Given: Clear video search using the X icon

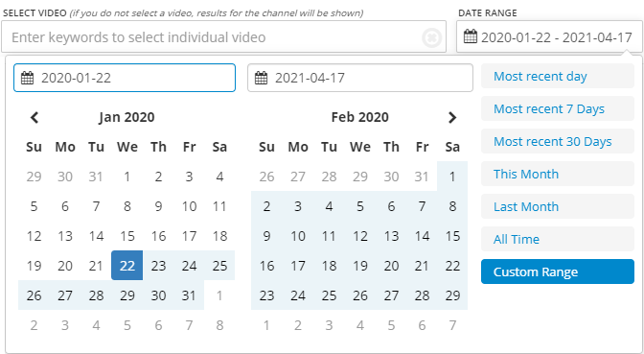Looking at the screenshot, I should pyautogui.click(x=431, y=37).
